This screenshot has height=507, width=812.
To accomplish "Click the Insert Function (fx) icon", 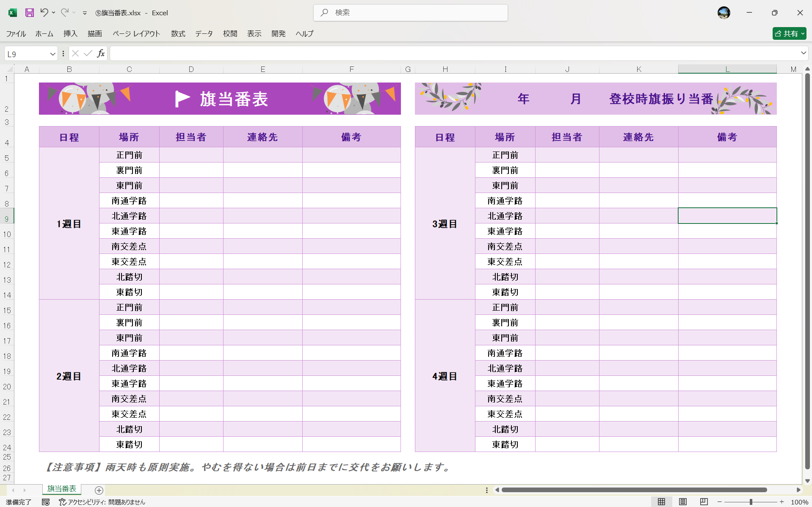I will pos(101,53).
